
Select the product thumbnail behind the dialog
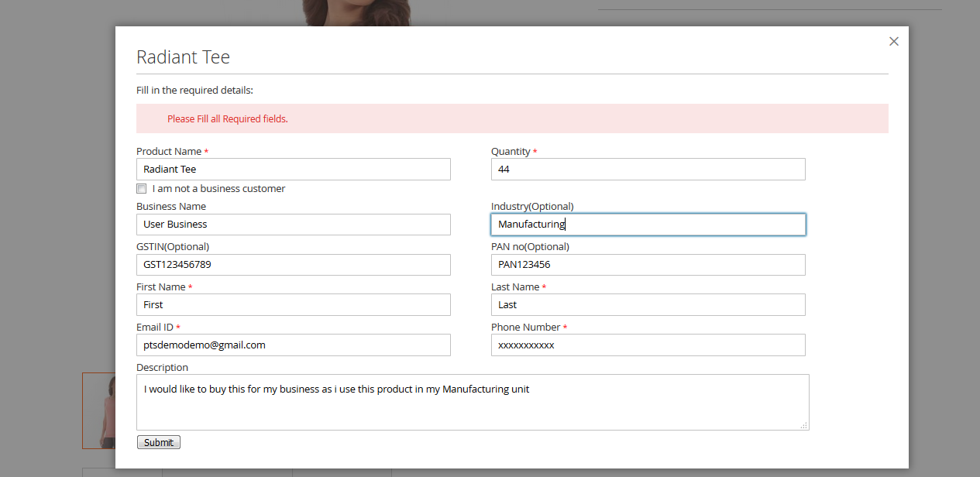point(99,410)
